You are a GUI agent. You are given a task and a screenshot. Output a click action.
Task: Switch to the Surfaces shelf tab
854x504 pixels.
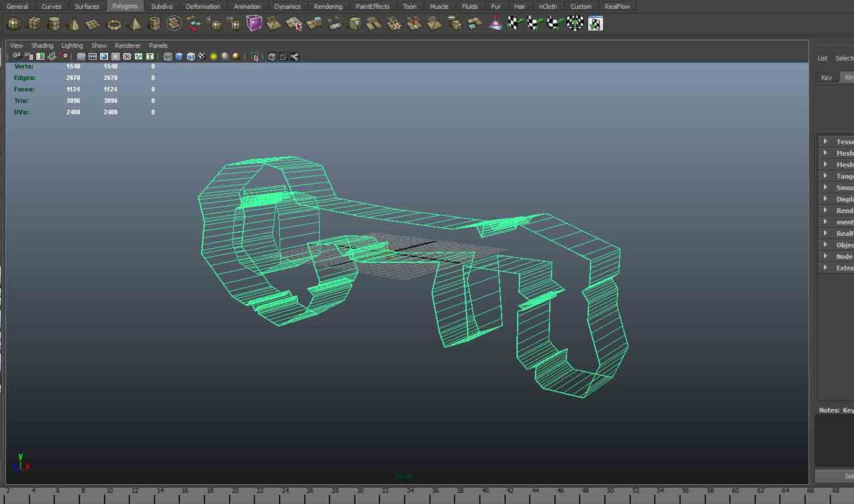tap(87, 6)
